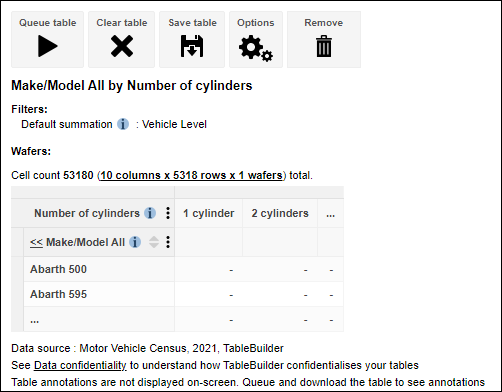Sort rows with Make/Model All sort arrows
Viewport: 502px width, 392px height.
[x=154, y=242]
